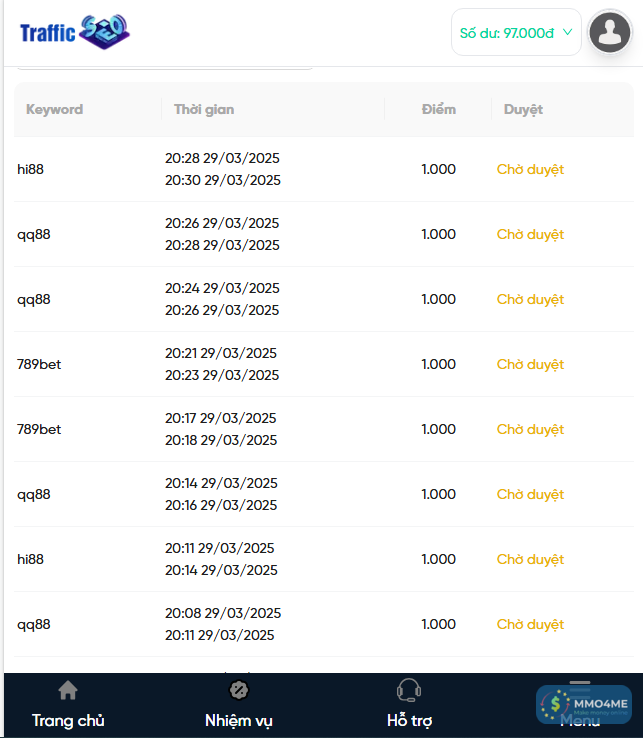The width and height of the screenshot is (643, 738).
Task: Expand the Số dư balance dropdown
Action: pyautogui.click(x=507, y=33)
